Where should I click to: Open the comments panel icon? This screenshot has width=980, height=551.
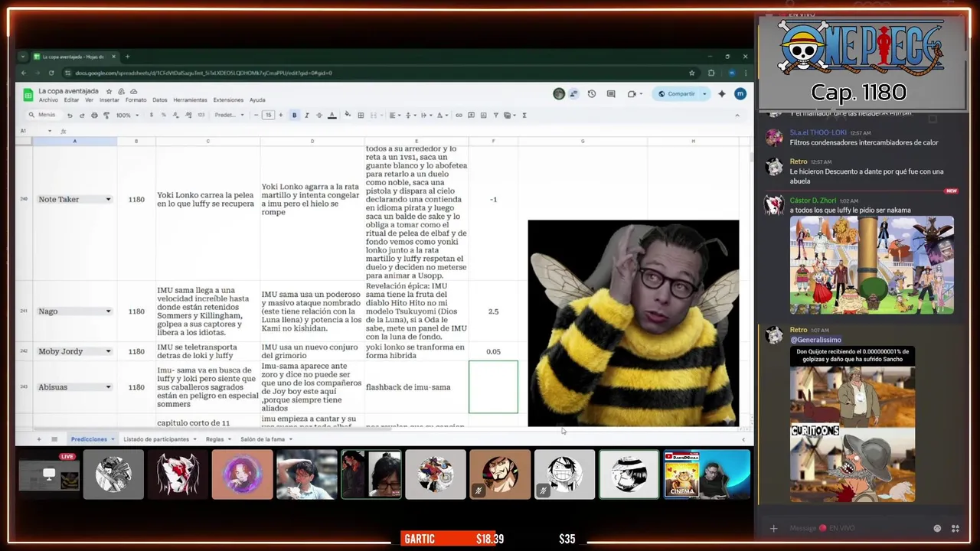(x=611, y=94)
